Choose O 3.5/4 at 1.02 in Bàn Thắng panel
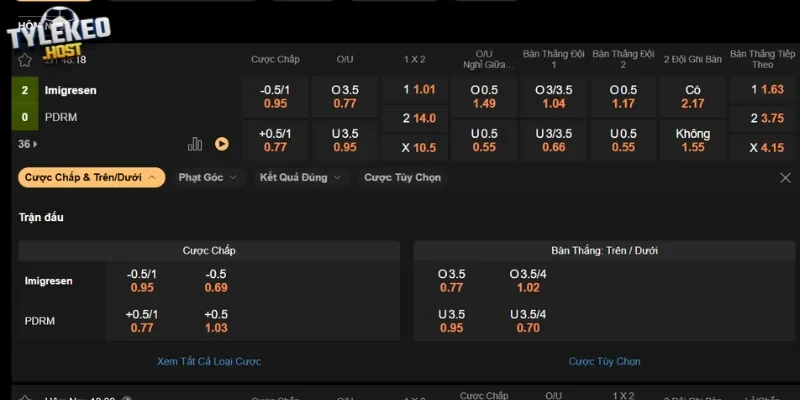Viewport: 800px width, 400px height. pos(528,280)
